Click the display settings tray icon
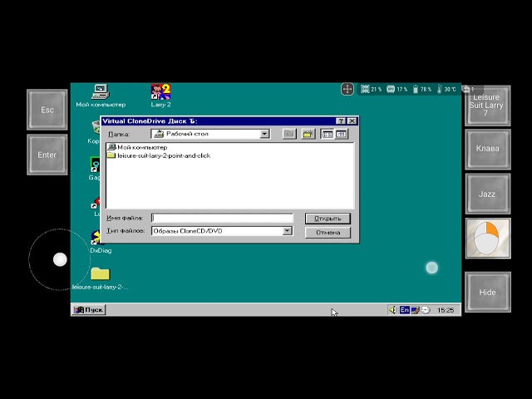The height and width of the screenshot is (399, 532). pos(415,310)
